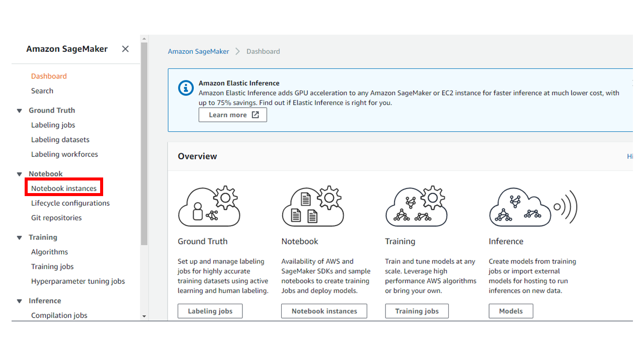Open Lifecycle configurations page
The width and height of the screenshot is (644, 362).
pyautogui.click(x=70, y=203)
